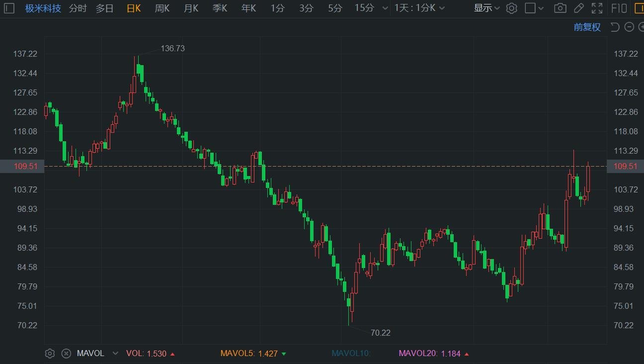Screen dimensions: 644x364
Task: Select the 分时 intraday tab
Action: point(78,8)
